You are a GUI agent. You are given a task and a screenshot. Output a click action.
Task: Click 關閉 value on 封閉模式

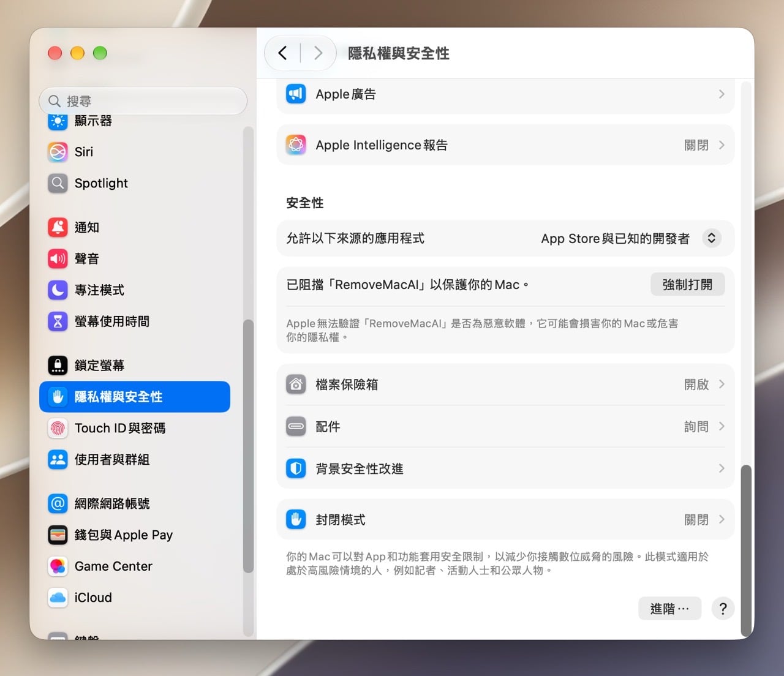point(696,520)
